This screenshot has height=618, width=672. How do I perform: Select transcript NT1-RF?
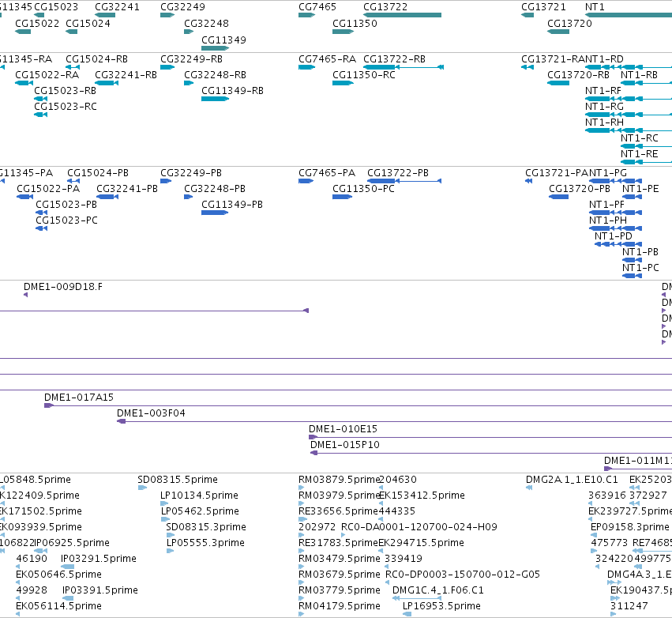tap(603, 91)
